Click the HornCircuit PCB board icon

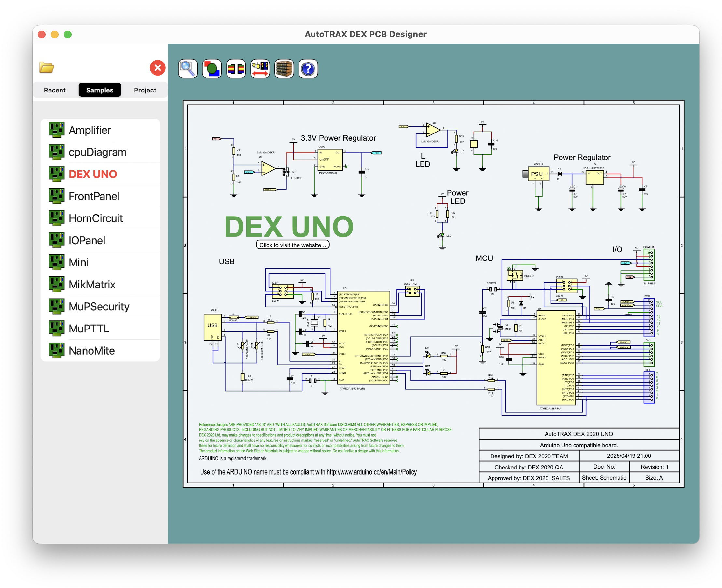click(x=57, y=218)
